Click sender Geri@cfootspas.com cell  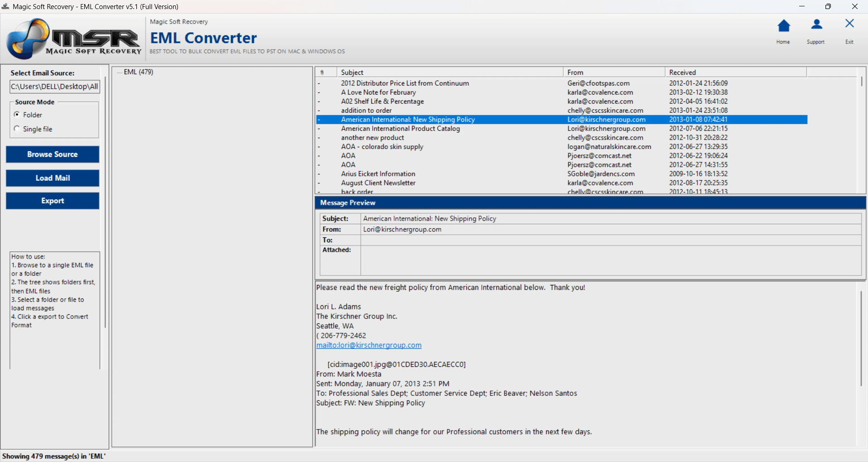599,83
